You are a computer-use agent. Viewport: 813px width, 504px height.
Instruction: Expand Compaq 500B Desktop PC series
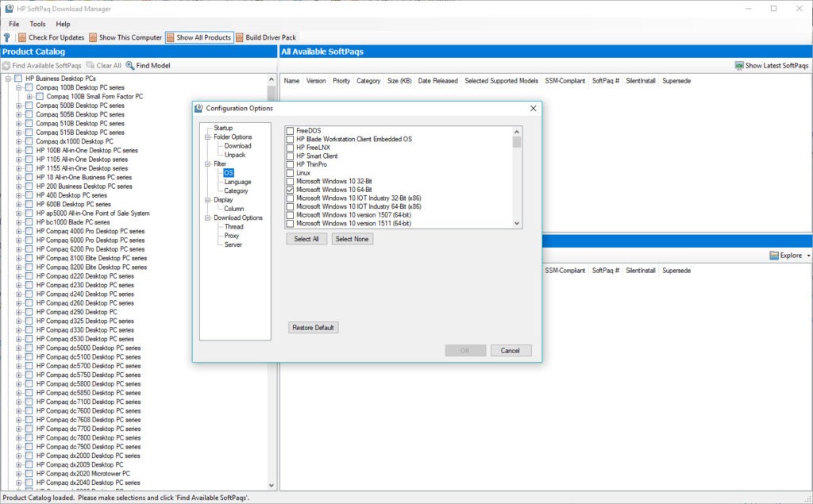click(x=19, y=106)
